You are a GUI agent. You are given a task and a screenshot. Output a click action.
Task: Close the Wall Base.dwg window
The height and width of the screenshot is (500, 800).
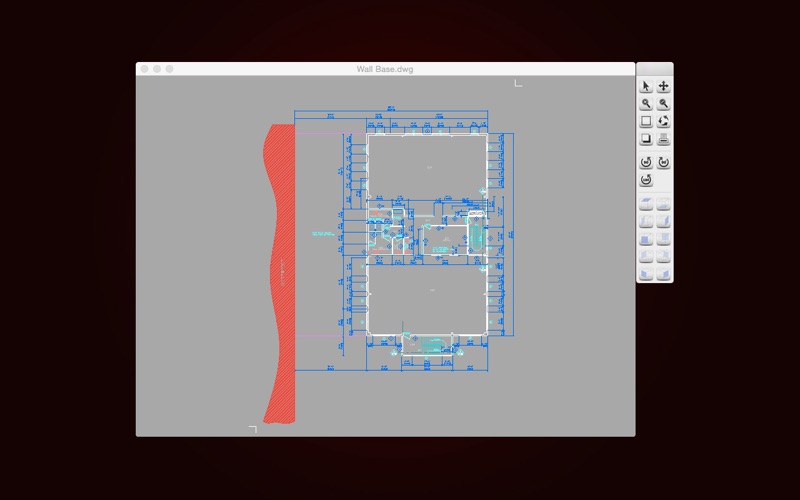click(x=145, y=69)
